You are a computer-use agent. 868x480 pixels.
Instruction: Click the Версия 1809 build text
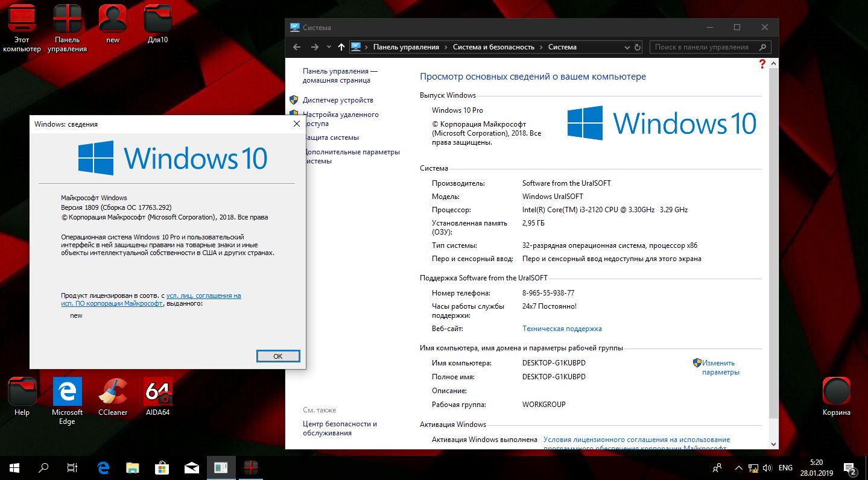coord(117,207)
